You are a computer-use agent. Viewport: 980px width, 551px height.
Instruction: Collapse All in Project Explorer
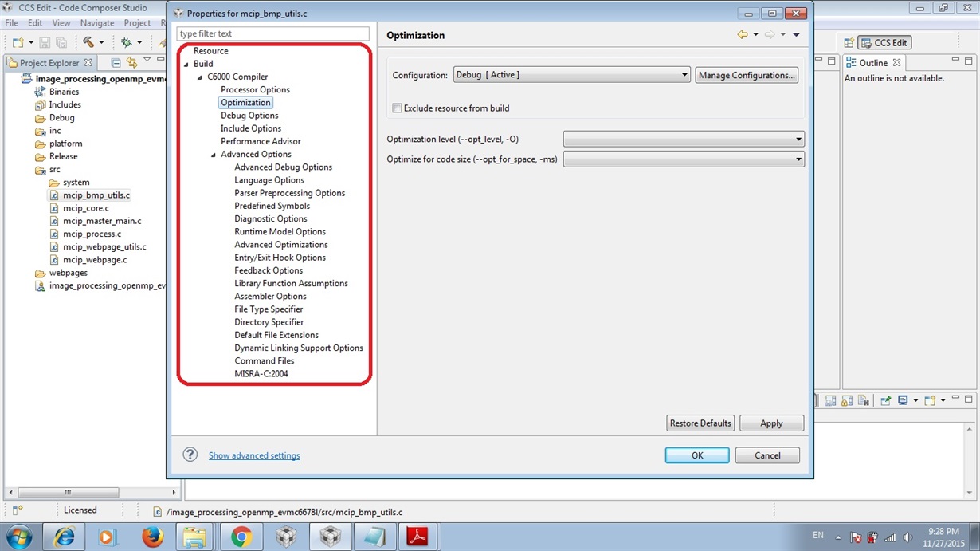116,62
